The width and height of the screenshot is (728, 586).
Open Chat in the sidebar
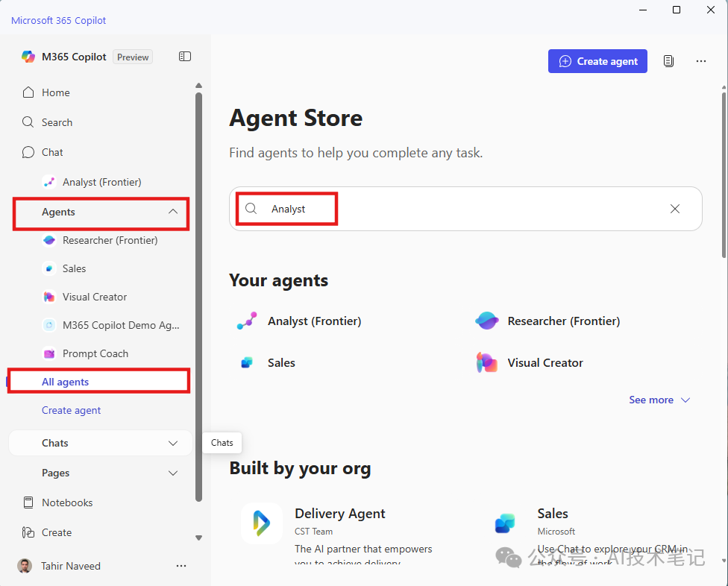pyautogui.click(x=52, y=152)
